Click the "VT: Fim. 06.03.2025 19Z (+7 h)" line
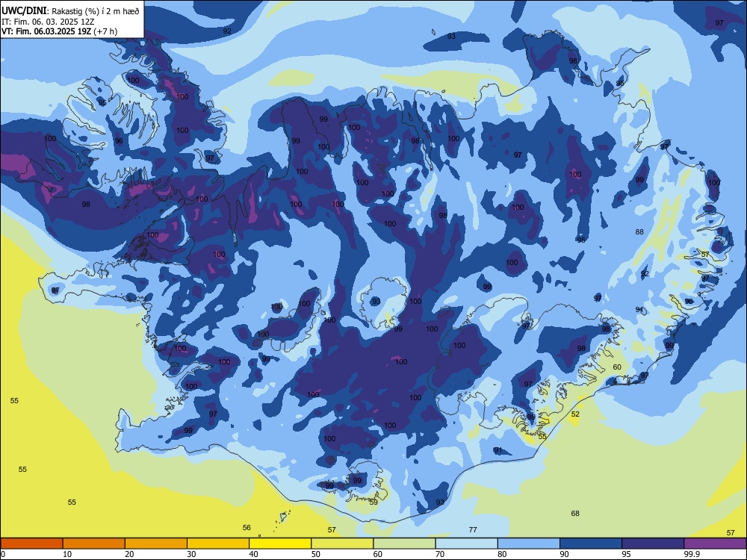The image size is (747, 560). 60,31
